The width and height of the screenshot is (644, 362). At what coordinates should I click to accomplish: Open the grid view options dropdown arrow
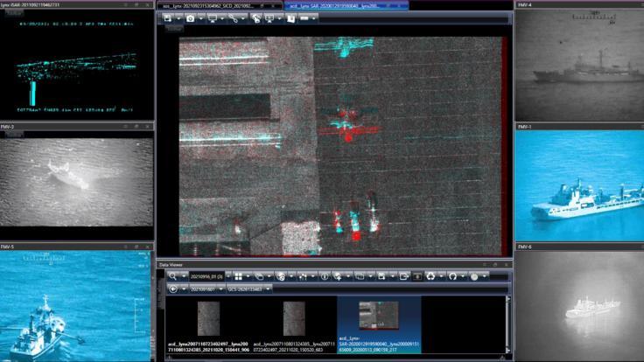click(248, 276)
